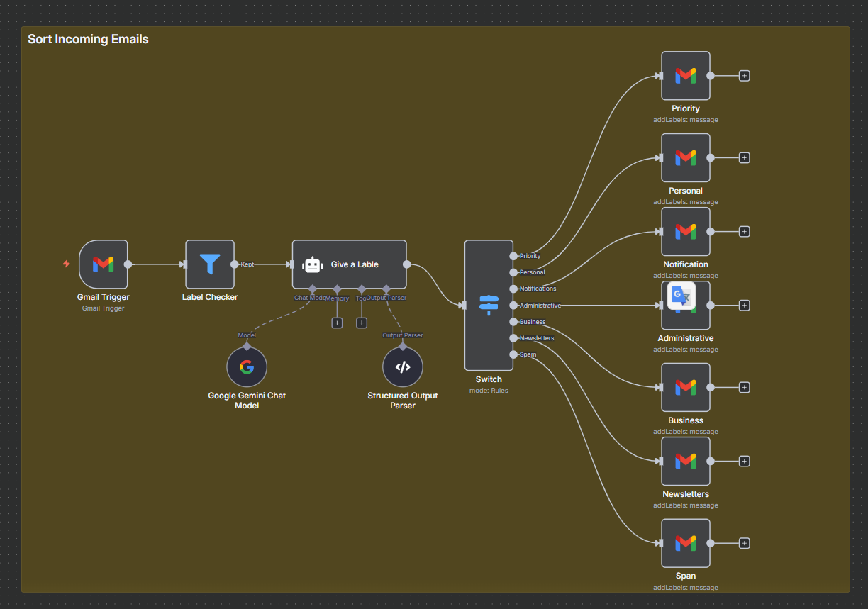The width and height of the screenshot is (868, 609).
Task: Click plus button after the Span node
Action: (x=744, y=543)
